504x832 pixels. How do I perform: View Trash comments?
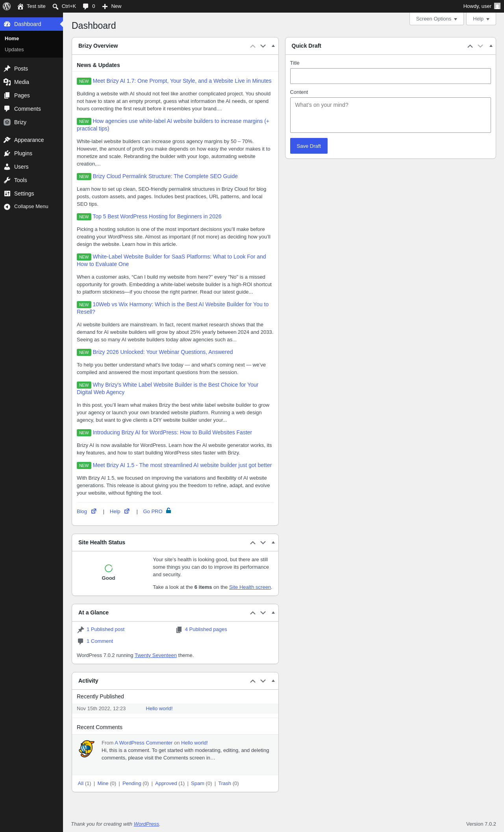coord(224,784)
